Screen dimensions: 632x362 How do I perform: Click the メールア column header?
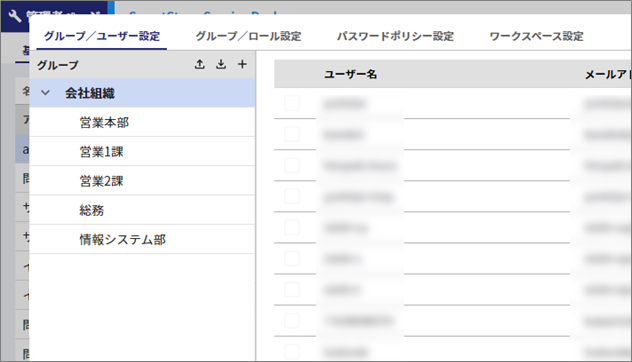[x=608, y=74]
